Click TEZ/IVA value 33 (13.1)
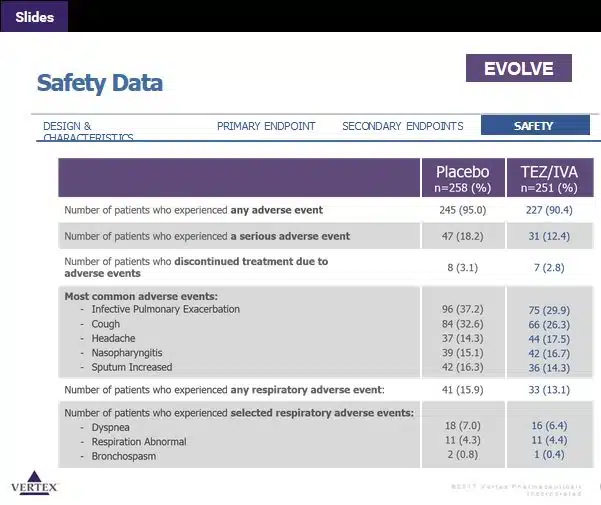The height and width of the screenshot is (505, 601). pos(549,390)
